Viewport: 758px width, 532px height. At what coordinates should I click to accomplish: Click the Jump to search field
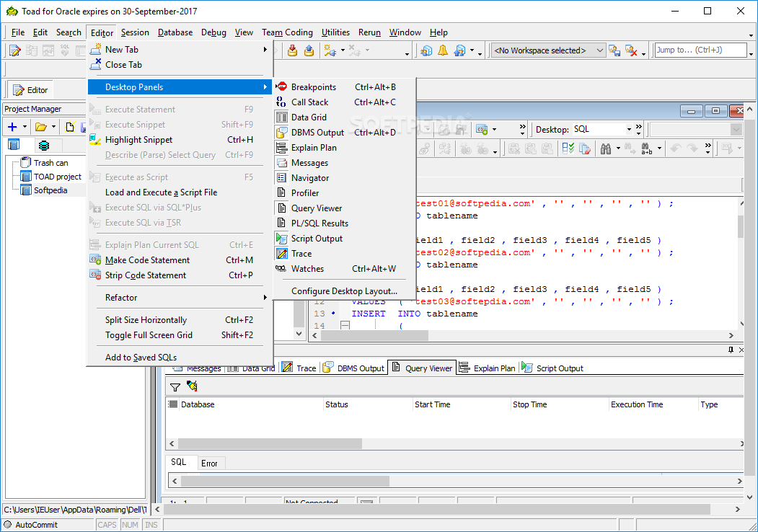[x=700, y=50]
